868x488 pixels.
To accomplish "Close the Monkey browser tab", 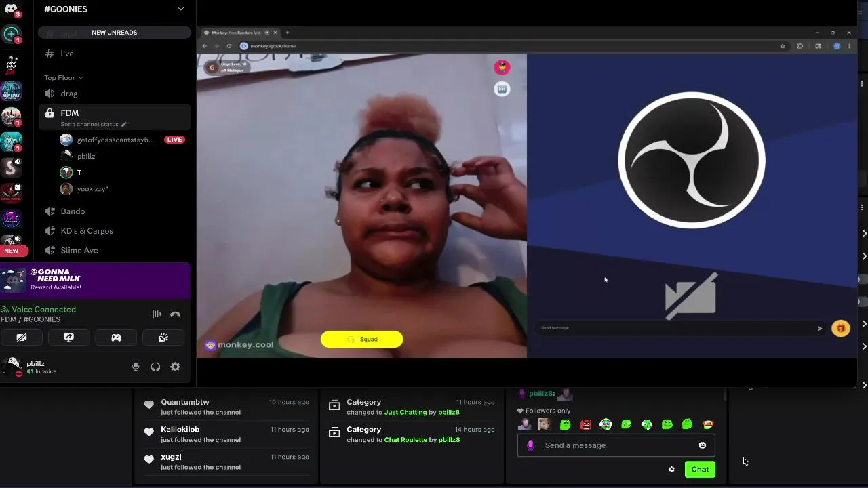I will [x=276, y=33].
